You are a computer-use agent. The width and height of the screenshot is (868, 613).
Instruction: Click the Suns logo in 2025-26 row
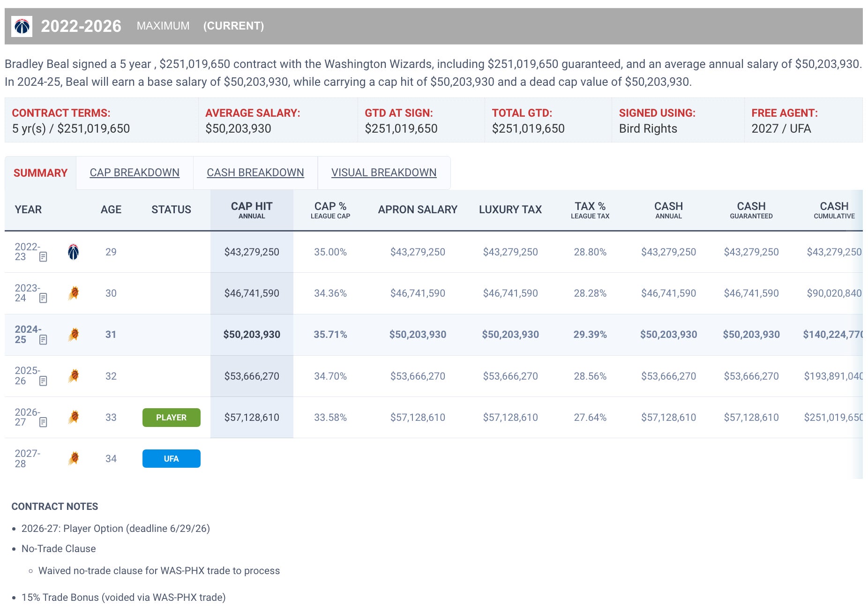73,376
